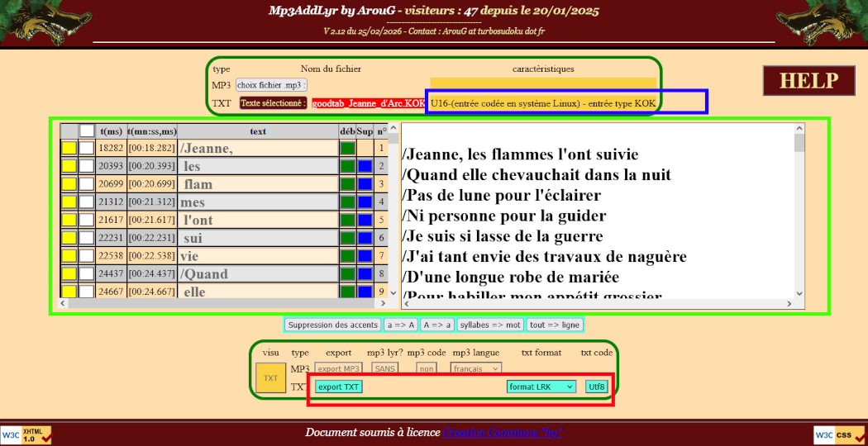The height and width of the screenshot is (446, 868).
Task: Click the yellow color square on row 1
Action: pos(69,149)
